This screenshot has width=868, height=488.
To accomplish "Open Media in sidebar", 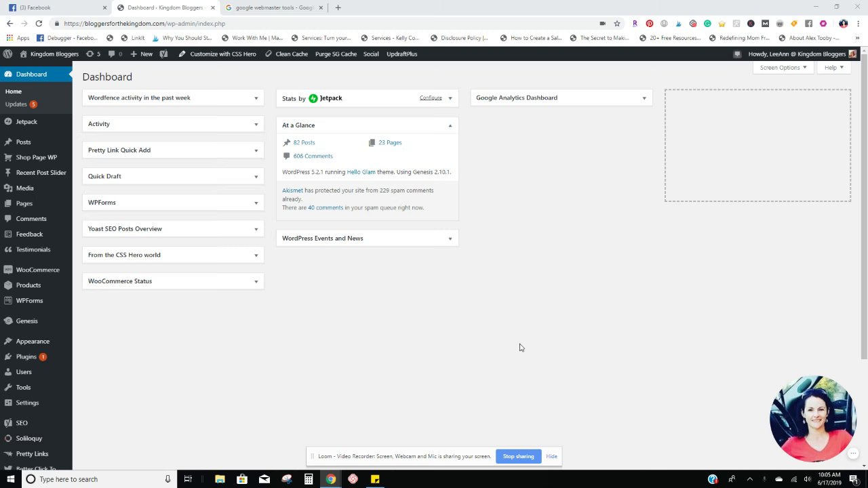I will pyautogui.click(x=36, y=188).
